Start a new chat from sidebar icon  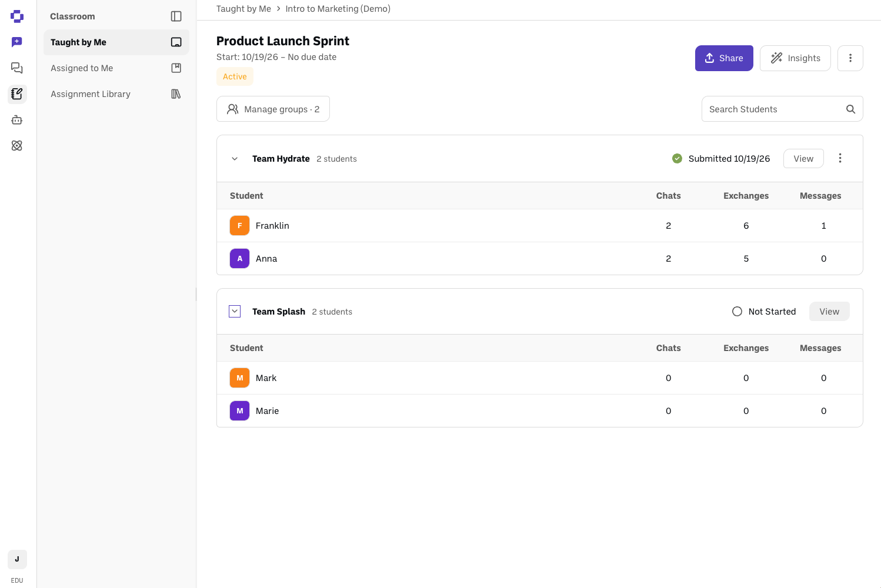pos(17,42)
